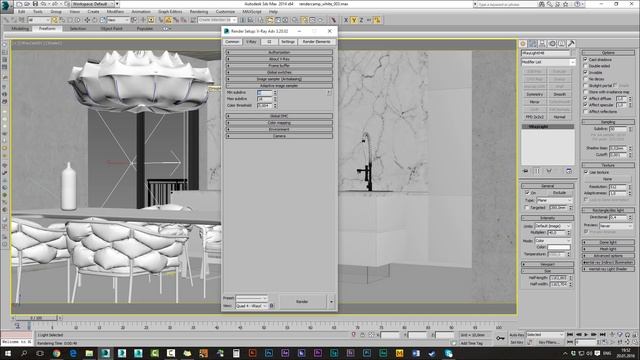This screenshot has height=360, width=640.
Task: Click the Exclude button in General
Action: (x=560, y=193)
